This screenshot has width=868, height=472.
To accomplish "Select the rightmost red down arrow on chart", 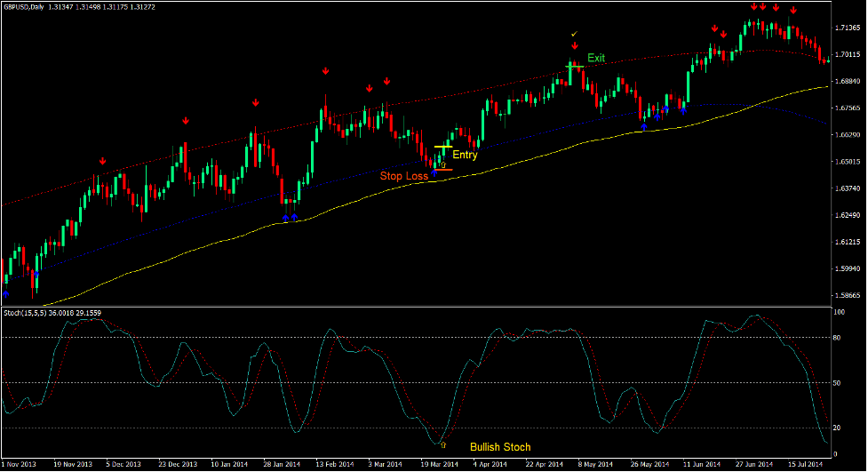I will (792, 10).
